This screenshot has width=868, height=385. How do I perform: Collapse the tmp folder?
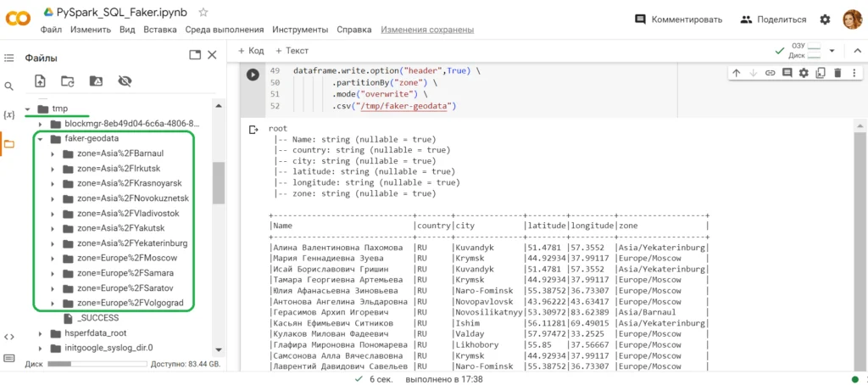pyautogui.click(x=28, y=109)
